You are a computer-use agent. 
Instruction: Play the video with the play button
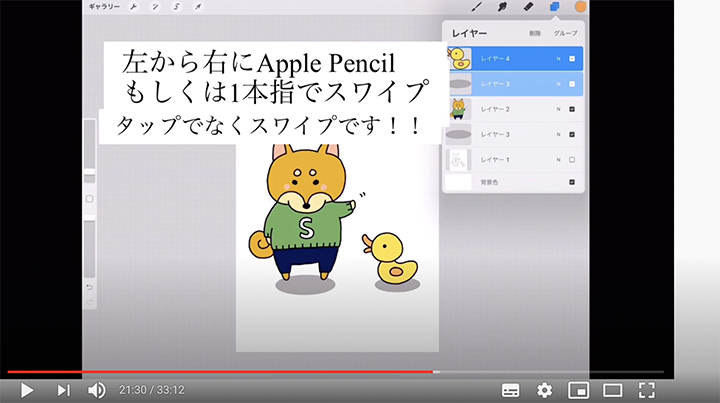point(27,390)
